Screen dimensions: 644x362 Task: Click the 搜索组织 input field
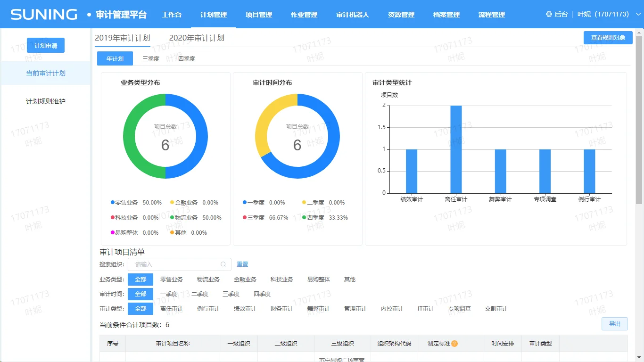pyautogui.click(x=175, y=264)
